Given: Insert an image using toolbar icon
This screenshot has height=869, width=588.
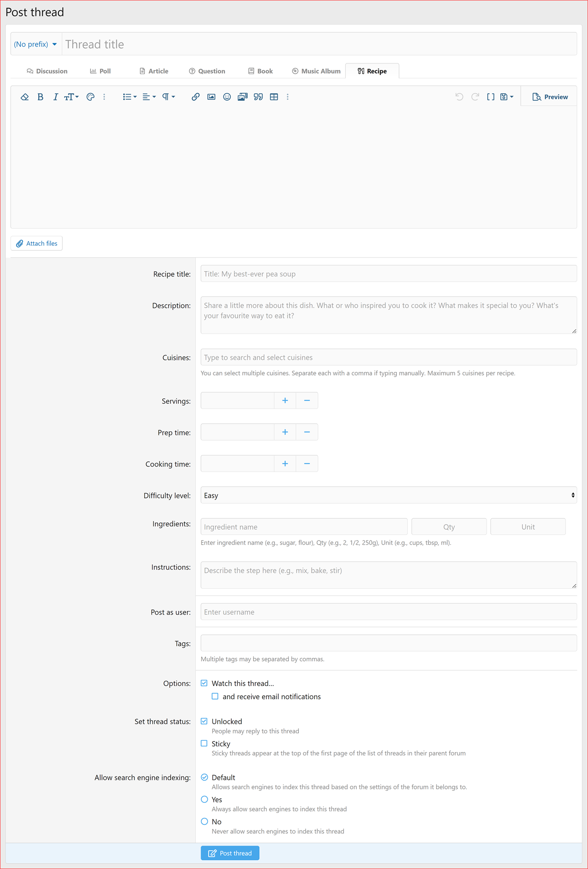Looking at the screenshot, I should pyautogui.click(x=211, y=97).
